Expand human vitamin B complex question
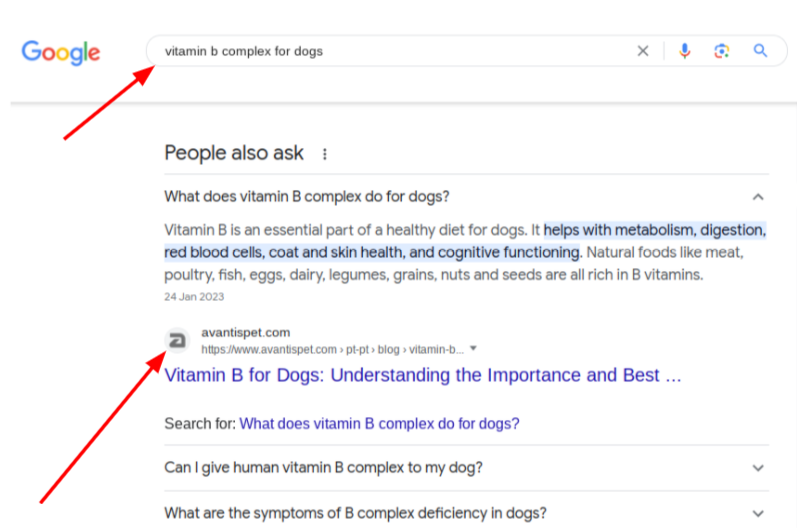This screenshot has width=797, height=528. (x=758, y=468)
